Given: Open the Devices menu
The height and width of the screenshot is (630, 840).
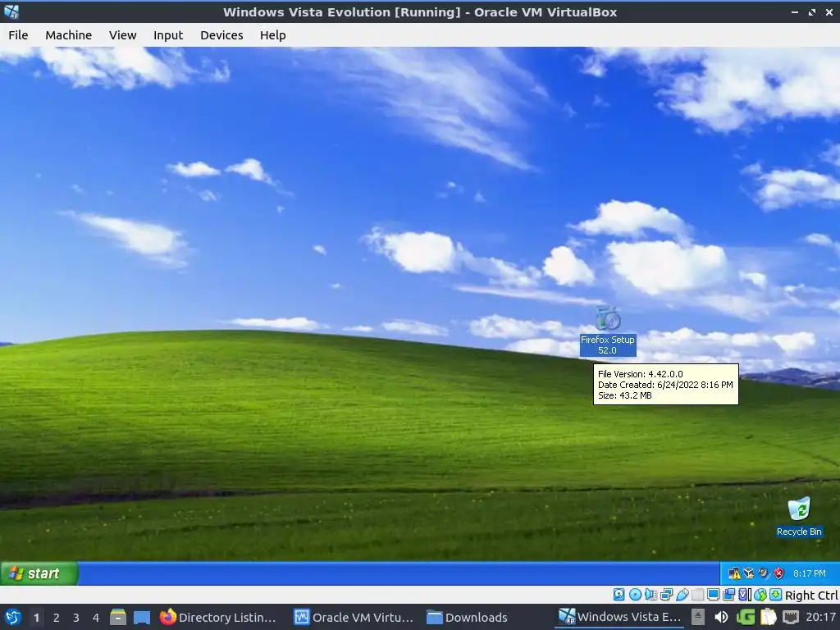Looking at the screenshot, I should click(221, 35).
